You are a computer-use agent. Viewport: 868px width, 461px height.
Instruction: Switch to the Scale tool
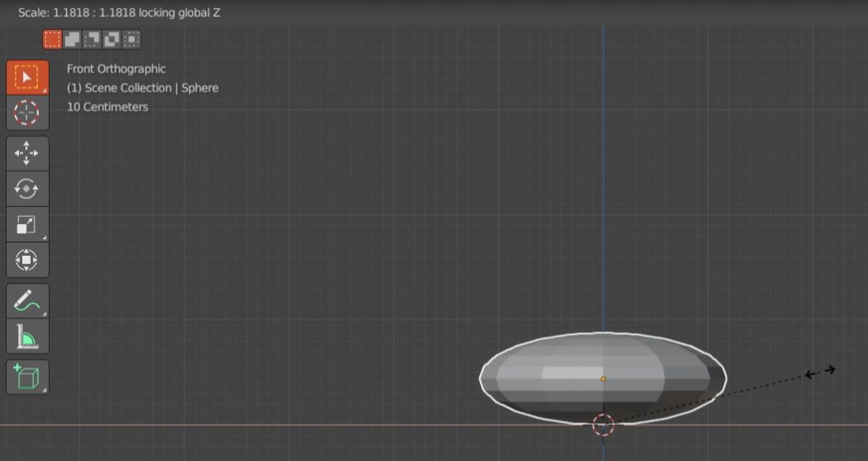point(27,224)
